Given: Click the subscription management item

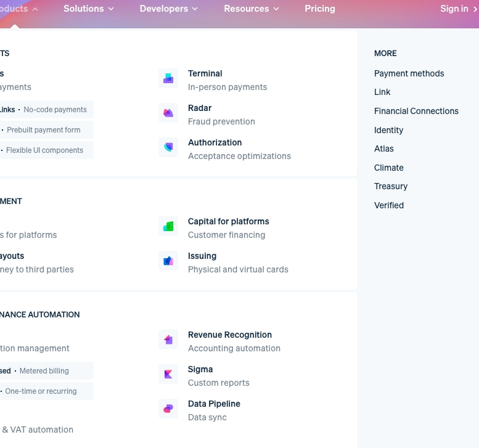Looking at the screenshot, I should click(x=35, y=348).
